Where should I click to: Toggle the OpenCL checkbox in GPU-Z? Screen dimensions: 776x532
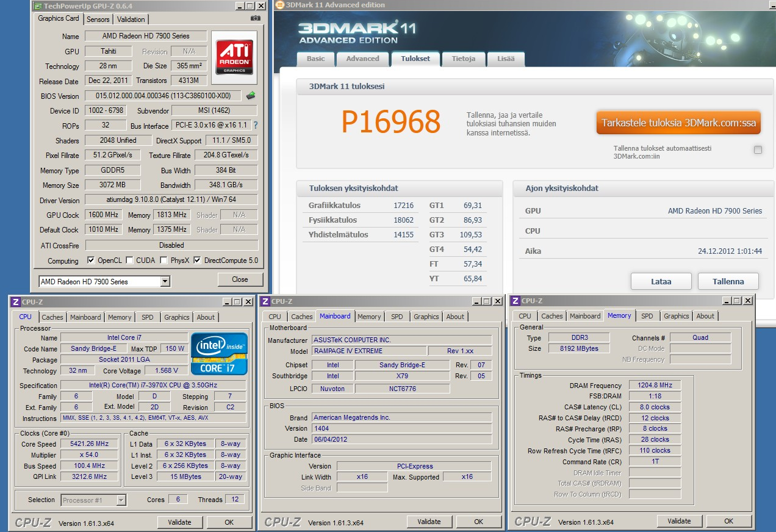click(91, 261)
